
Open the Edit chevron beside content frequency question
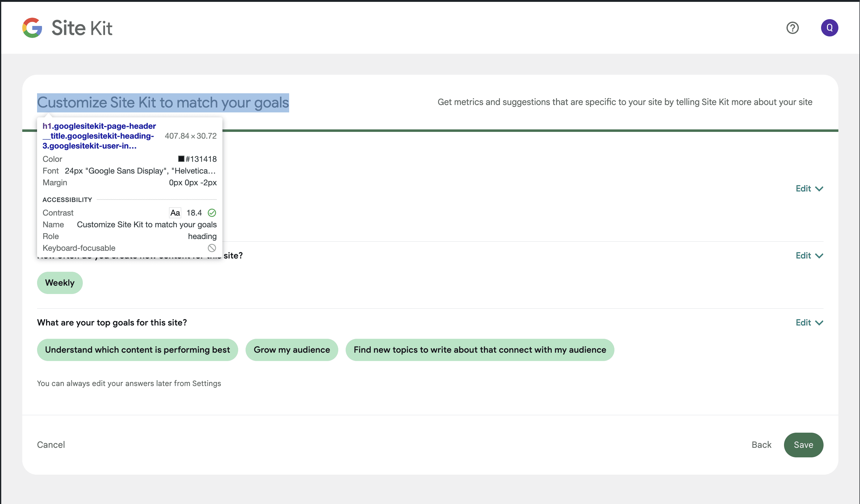(809, 255)
